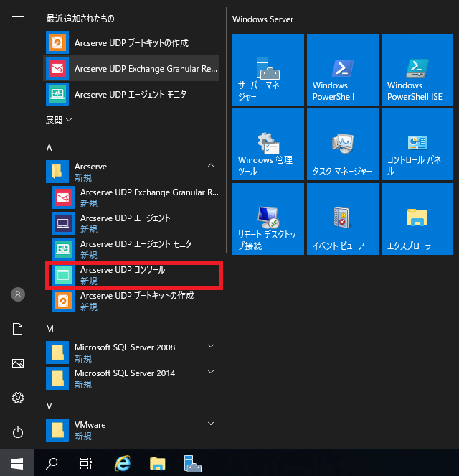Open サーバー マネージャー tile

268,70
